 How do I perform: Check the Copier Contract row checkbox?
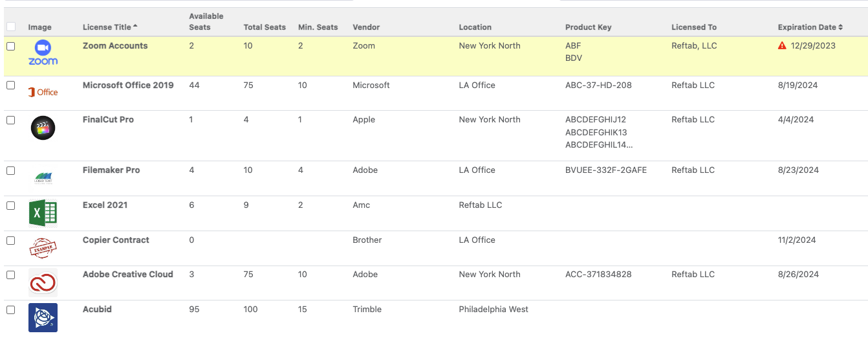tap(11, 240)
